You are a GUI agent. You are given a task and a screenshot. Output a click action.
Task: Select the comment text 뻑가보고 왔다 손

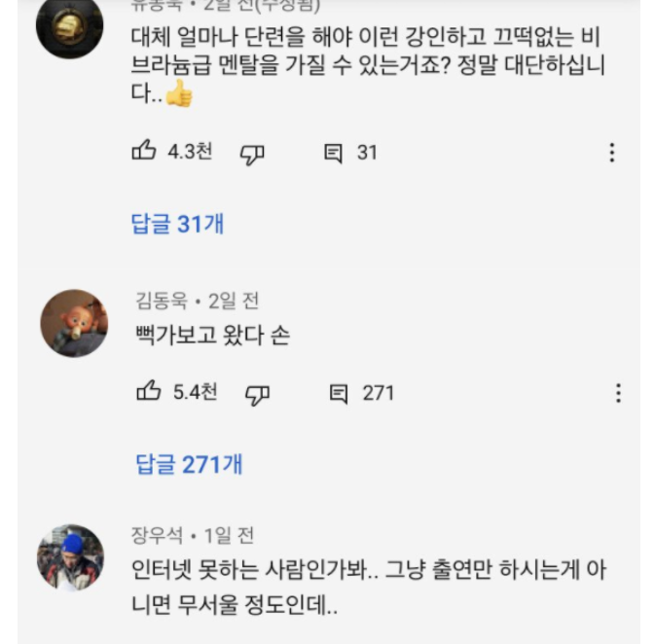212,335
